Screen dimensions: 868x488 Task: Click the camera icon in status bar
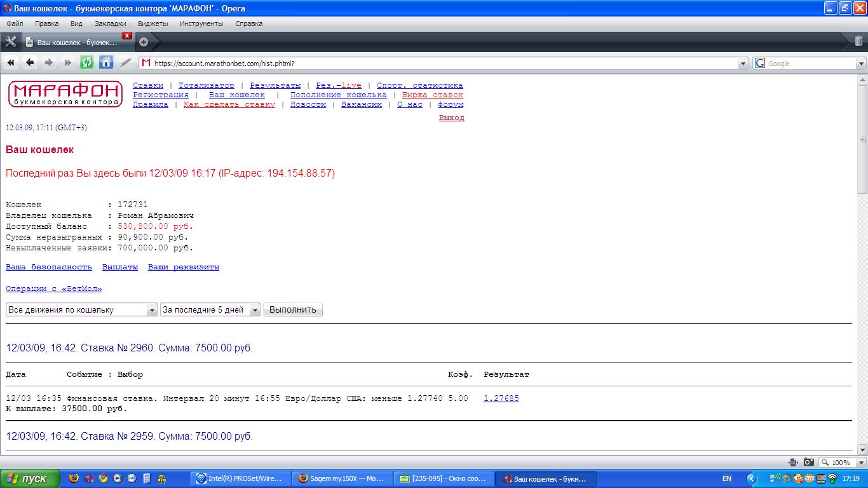(x=808, y=462)
